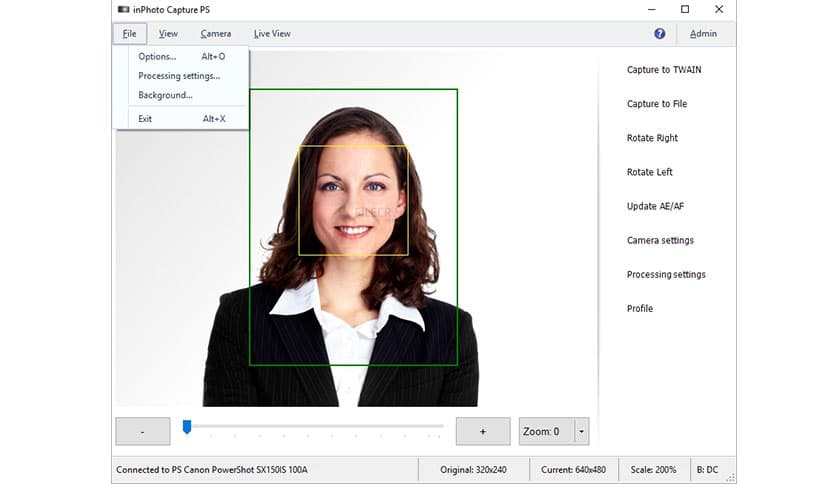The image size is (836, 484).
Task: Expand the Zoom dropdown arrow
Action: (581, 431)
